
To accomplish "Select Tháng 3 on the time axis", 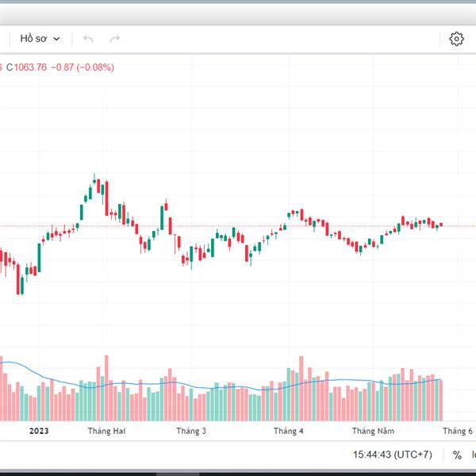I will pos(191,431).
